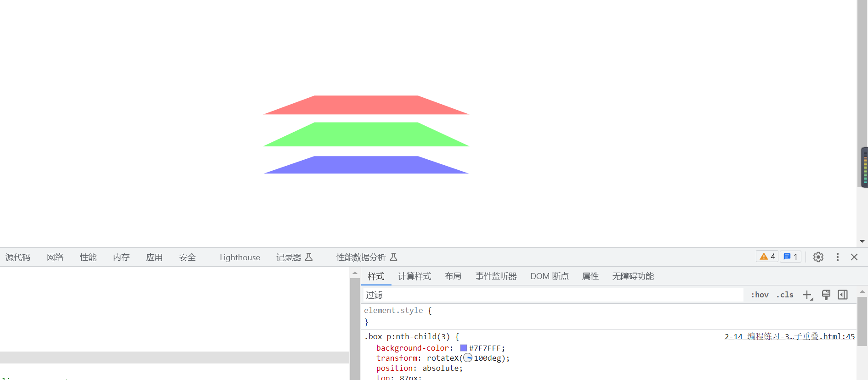868x380 pixels.
Task: Click the elements panel scrollbar up arrow
Action: coord(355,273)
